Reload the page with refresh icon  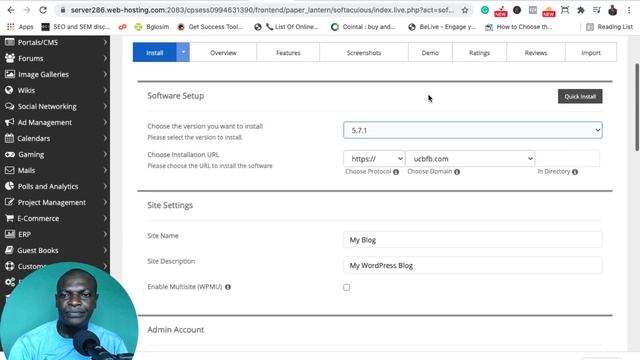[43, 10]
